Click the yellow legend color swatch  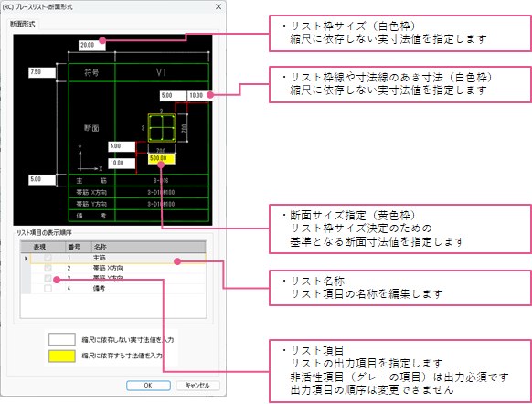coord(62,356)
